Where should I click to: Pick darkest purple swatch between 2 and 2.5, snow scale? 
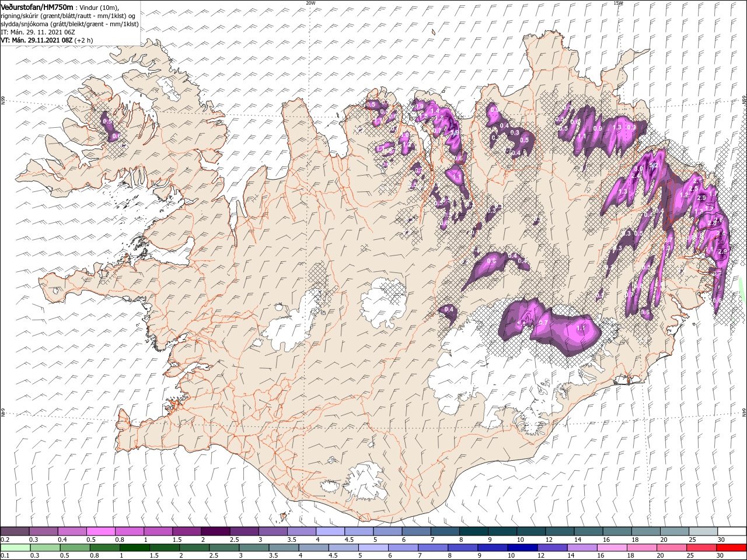pos(215,531)
